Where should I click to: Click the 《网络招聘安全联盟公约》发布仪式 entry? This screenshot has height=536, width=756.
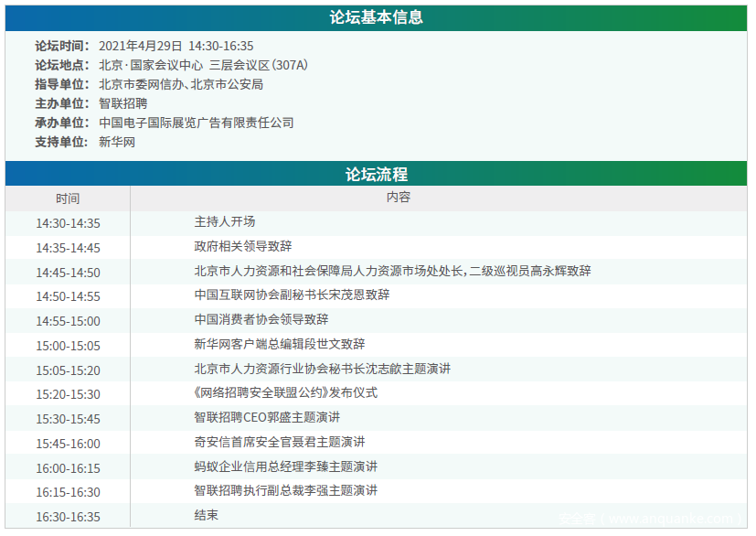click(285, 393)
